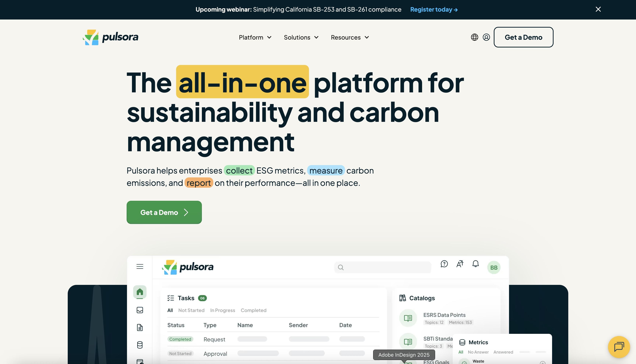Switch to the Not Started tasks tab

coord(191,310)
